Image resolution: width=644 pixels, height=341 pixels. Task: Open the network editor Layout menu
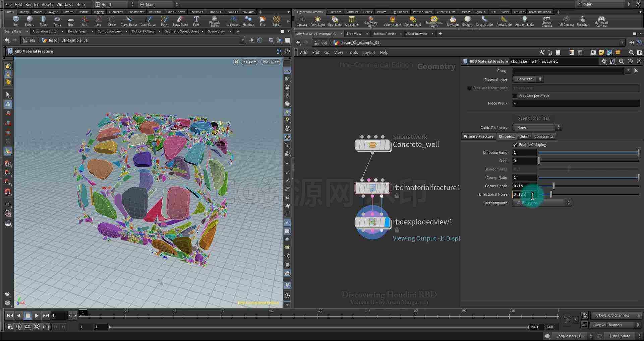pyautogui.click(x=368, y=53)
